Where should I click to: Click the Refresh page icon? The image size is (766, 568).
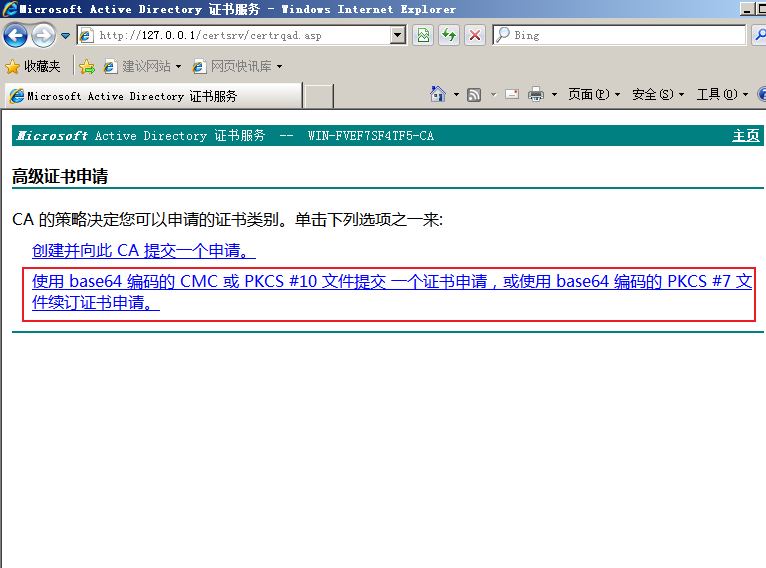coord(448,35)
